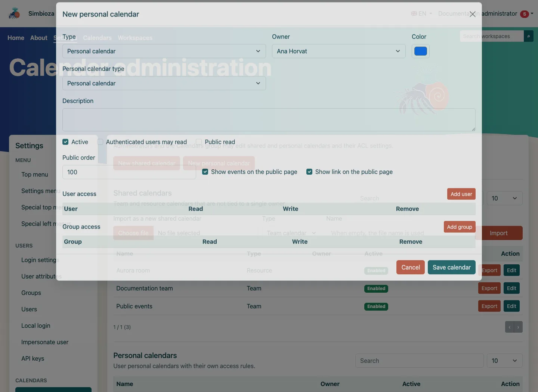The width and height of the screenshot is (538, 392).
Task: Uncheck Show link on the public page
Action: [x=309, y=172]
